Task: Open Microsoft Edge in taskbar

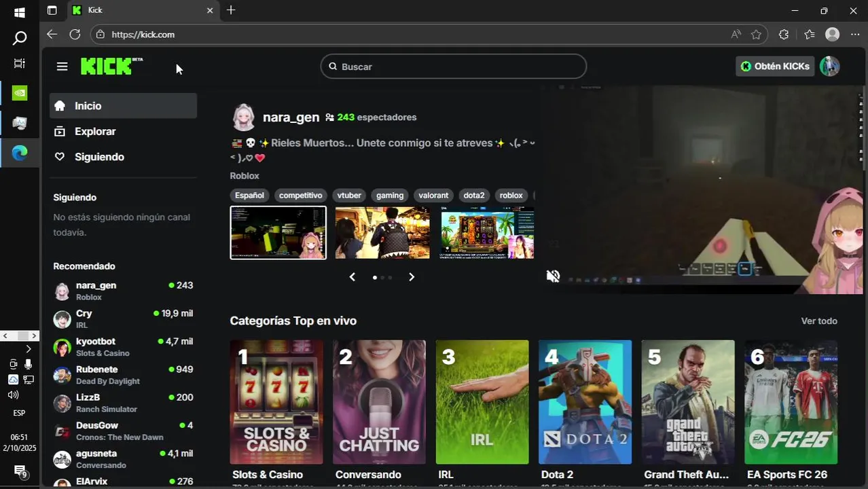Action: (20, 153)
